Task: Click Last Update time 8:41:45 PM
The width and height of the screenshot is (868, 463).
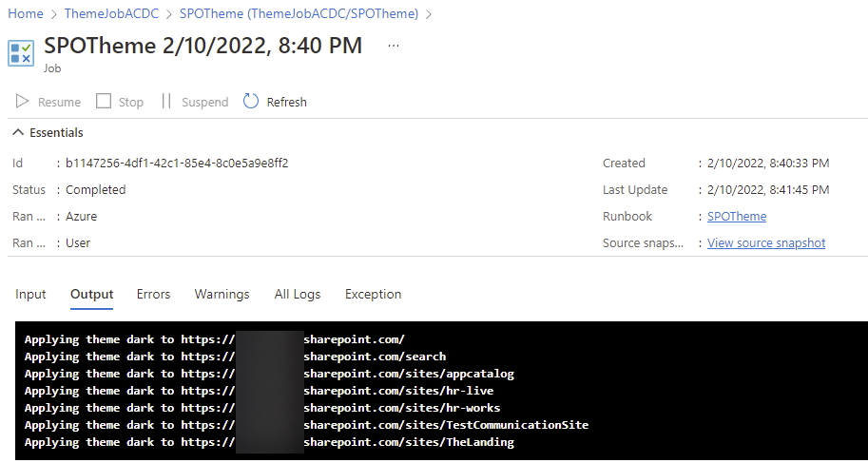Action: coord(768,190)
